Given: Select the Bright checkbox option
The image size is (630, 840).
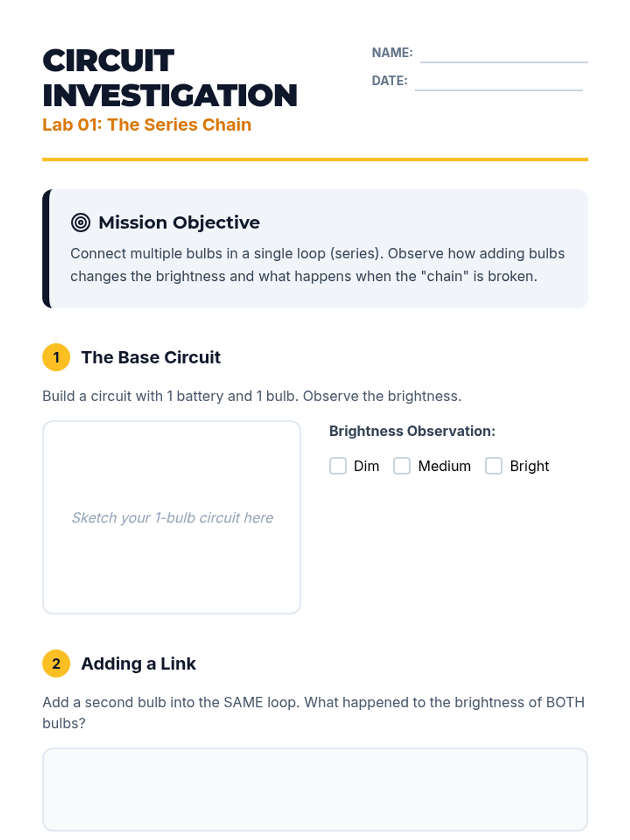Looking at the screenshot, I should pos(493,466).
